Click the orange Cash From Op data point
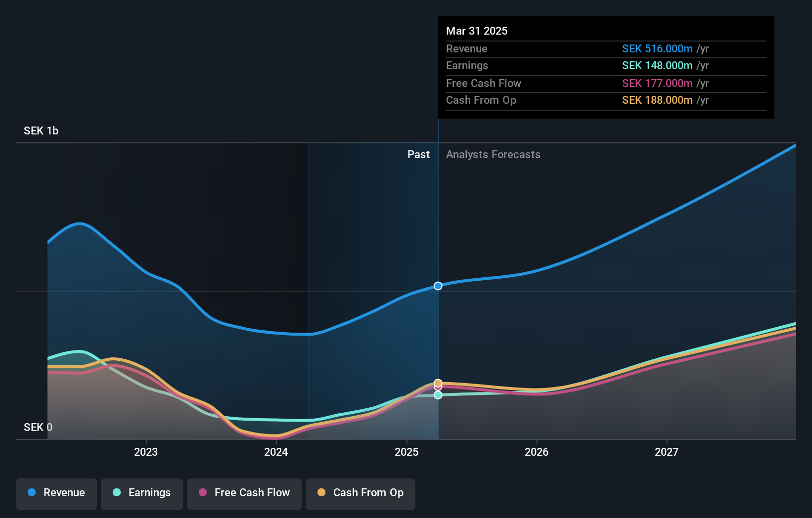The image size is (812, 518). click(438, 383)
